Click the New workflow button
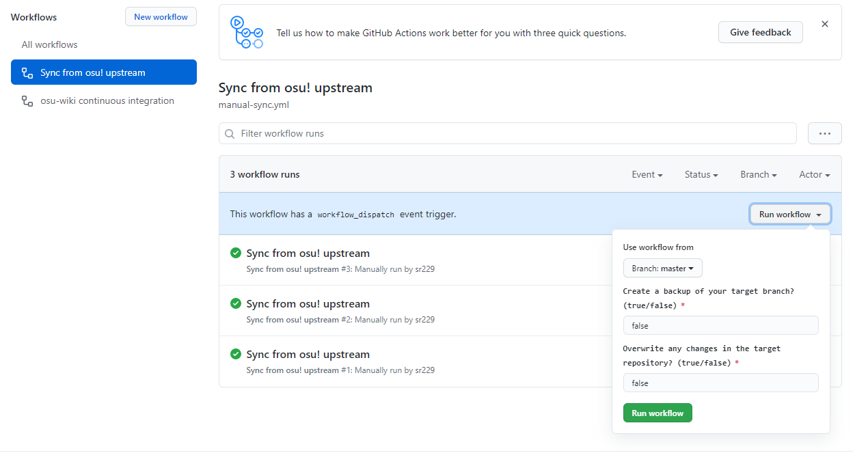This screenshot has width=868, height=453. tap(161, 17)
